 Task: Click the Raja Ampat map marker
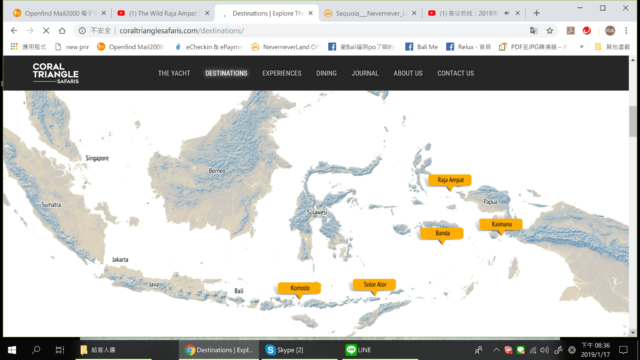[x=450, y=180]
